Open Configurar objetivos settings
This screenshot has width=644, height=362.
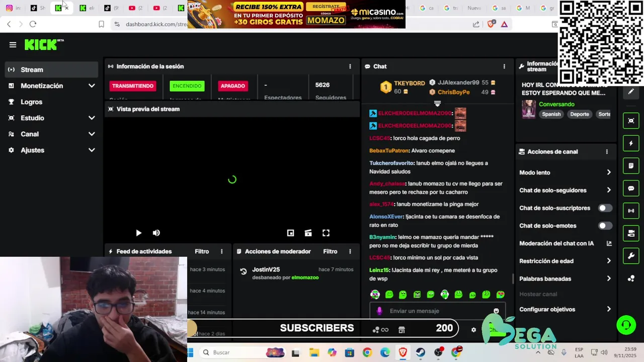[566, 309]
